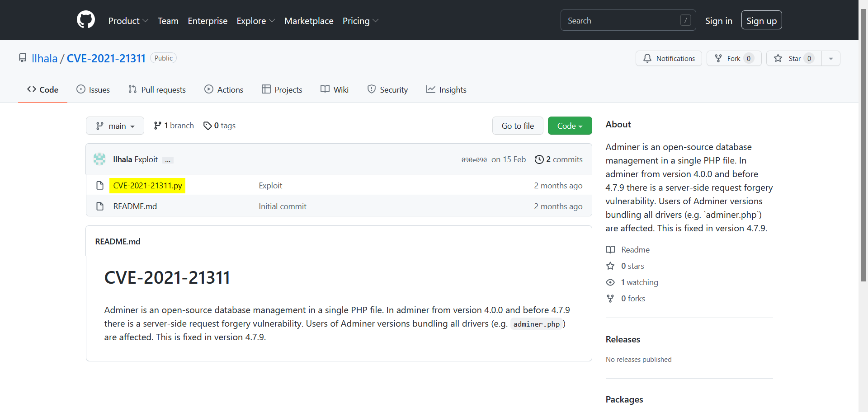868x412 pixels.
Task: View 0 stars in About sidebar
Action: point(632,266)
